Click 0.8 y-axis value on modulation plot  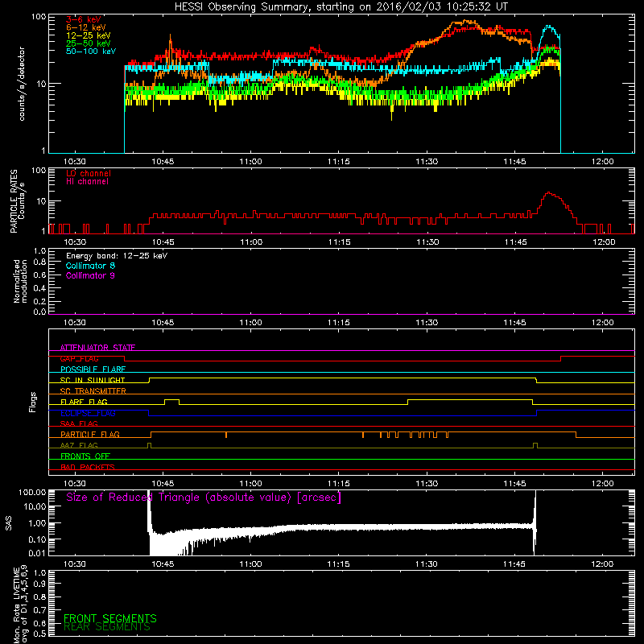pyautogui.click(x=39, y=262)
